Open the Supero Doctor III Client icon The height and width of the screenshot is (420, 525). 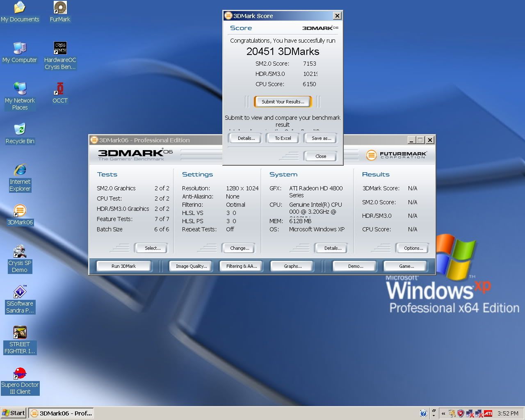pos(20,373)
